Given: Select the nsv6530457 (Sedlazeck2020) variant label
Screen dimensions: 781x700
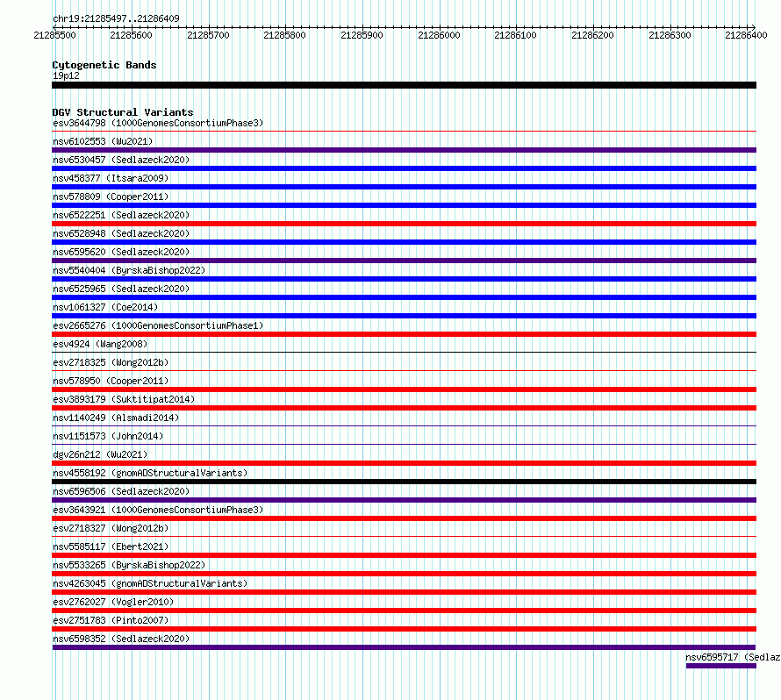Looking at the screenshot, I should pyautogui.click(x=121, y=160).
